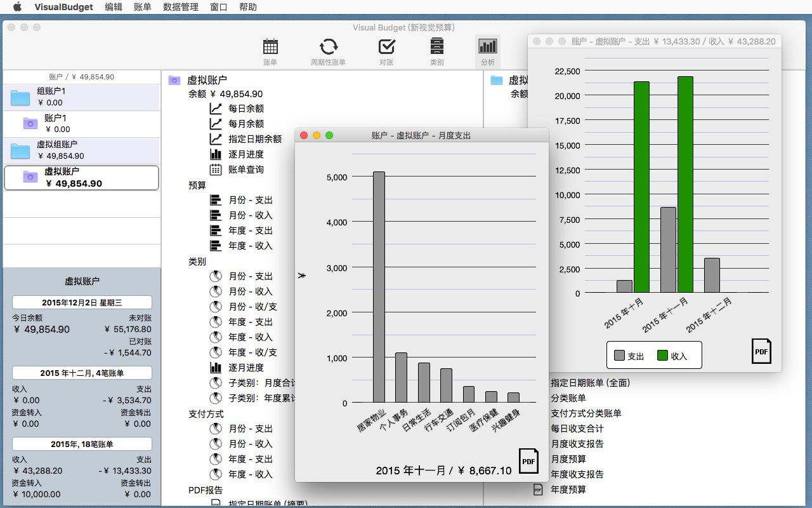Open the 账单 menu in menu bar
The height and width of the screenshot is (508, 812).
pos(143,7)
